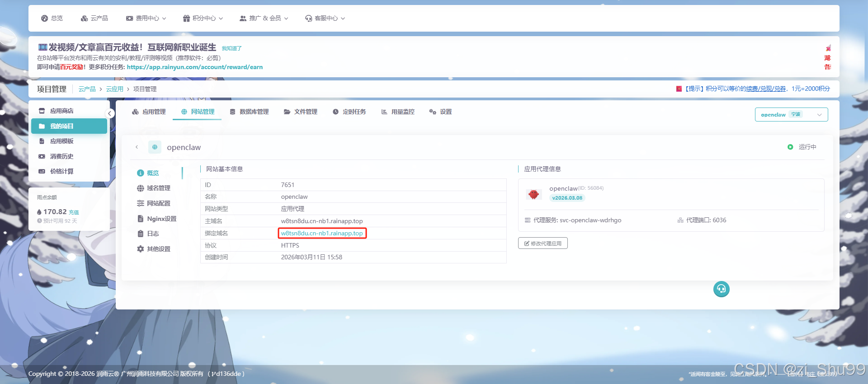Switch to the 数据库管理 tab

[x=249, y=112]
